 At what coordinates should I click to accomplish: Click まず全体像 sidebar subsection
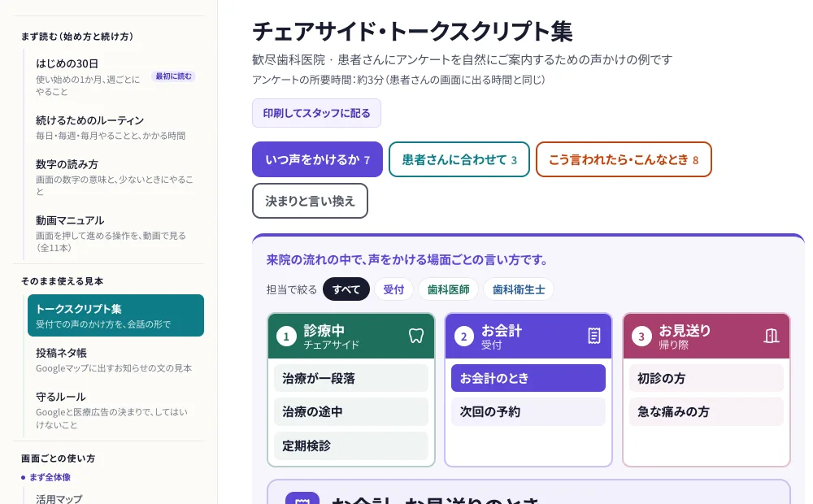pyautogui.click(x=50, y=477)
